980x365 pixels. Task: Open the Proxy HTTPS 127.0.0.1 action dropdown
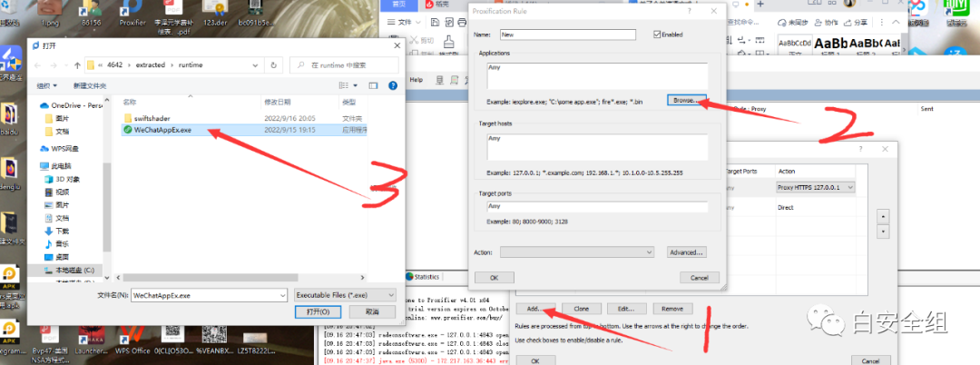pos(816,188)
